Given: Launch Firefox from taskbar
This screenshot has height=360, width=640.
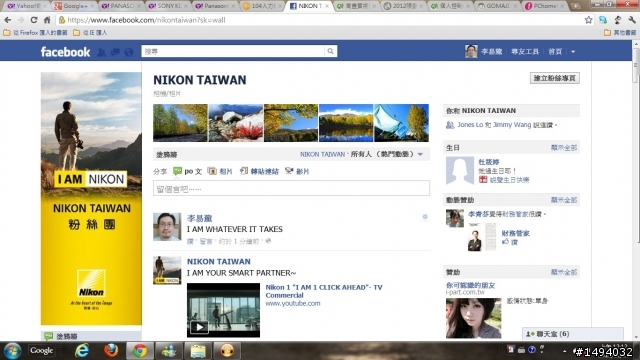Looking at the screenshot, I should 111,351.
